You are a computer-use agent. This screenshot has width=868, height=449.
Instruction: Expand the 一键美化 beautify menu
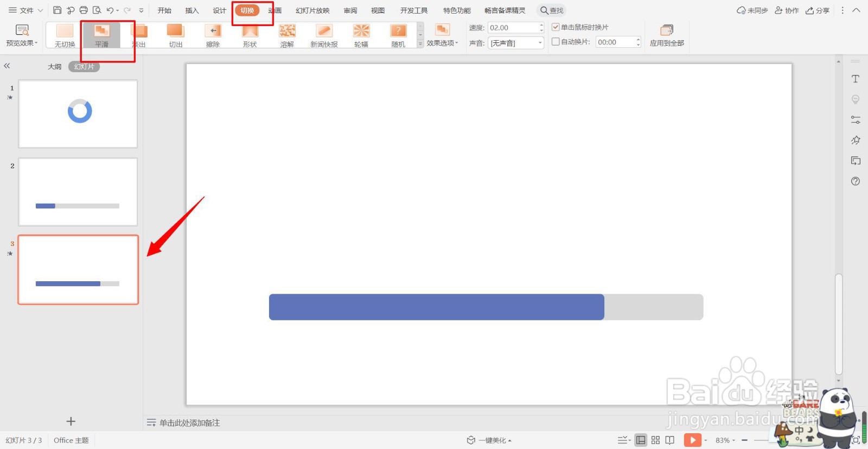click(x=489, y=440)
